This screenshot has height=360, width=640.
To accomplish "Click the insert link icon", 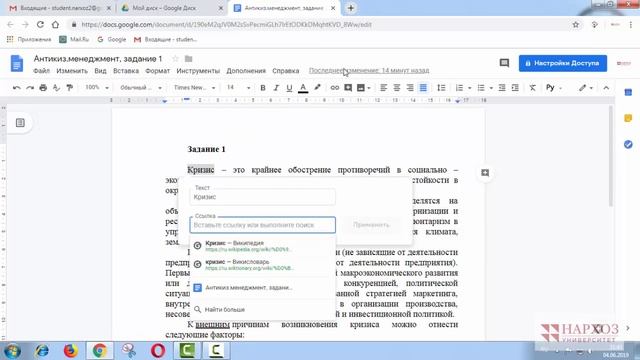I will [335, 88].
